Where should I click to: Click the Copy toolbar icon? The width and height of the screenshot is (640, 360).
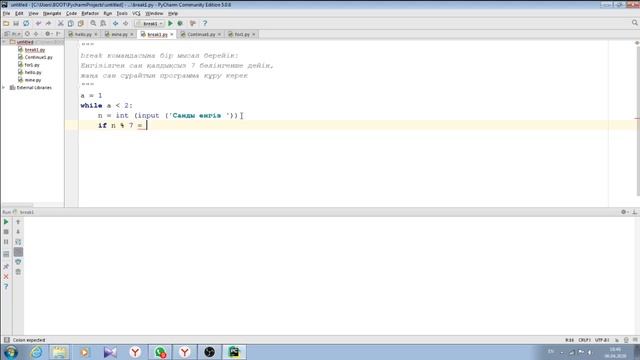click(71, 24)
